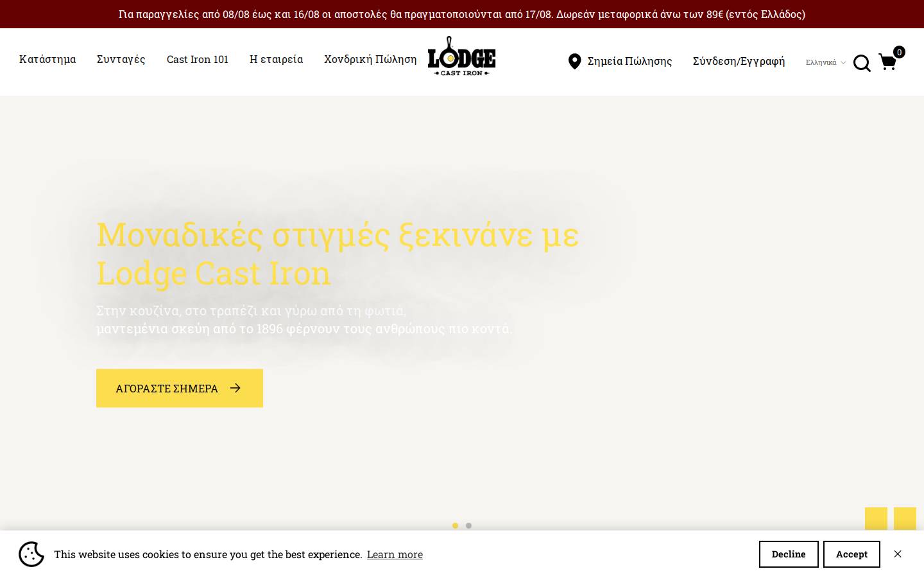Expand the Ελληνικά language dropdown
The height and width of the screenshot is (578, 924).
826,62
